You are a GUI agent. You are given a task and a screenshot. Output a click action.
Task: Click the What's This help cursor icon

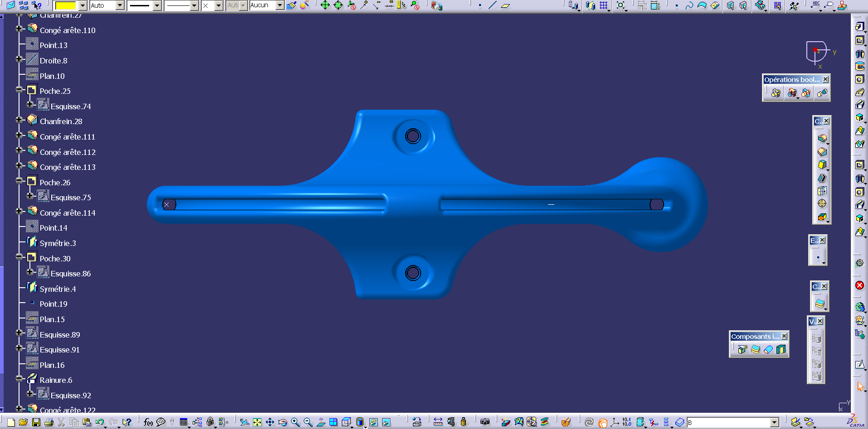coord(126,422)
